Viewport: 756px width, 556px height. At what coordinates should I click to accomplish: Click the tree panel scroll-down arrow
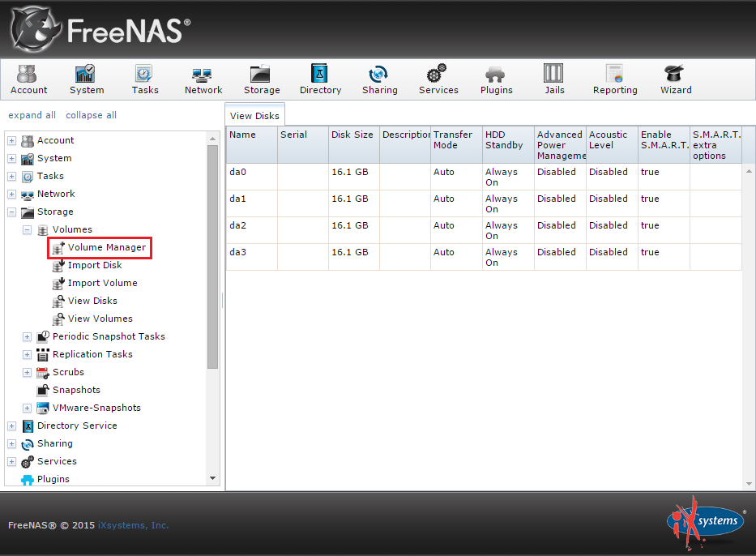tap(212, 478)
